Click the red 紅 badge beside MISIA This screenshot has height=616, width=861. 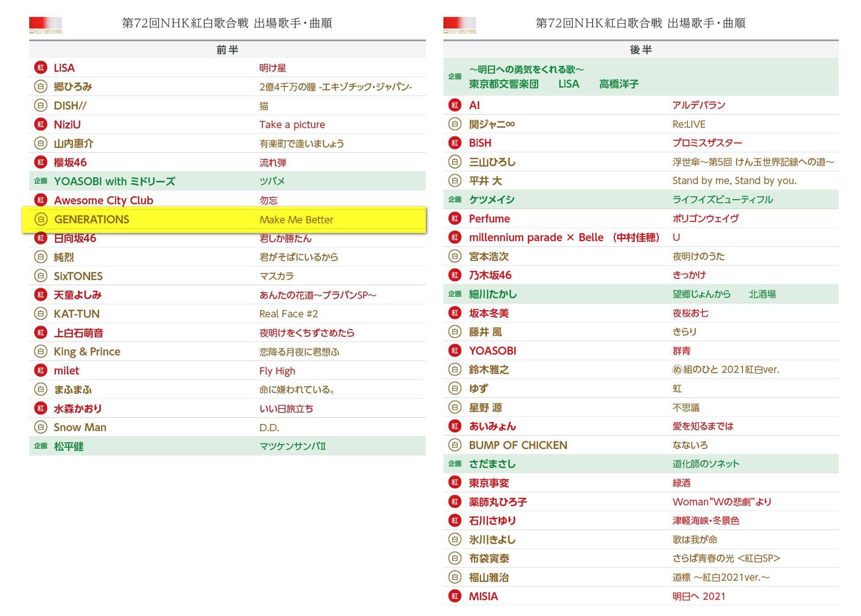[455, 596]
